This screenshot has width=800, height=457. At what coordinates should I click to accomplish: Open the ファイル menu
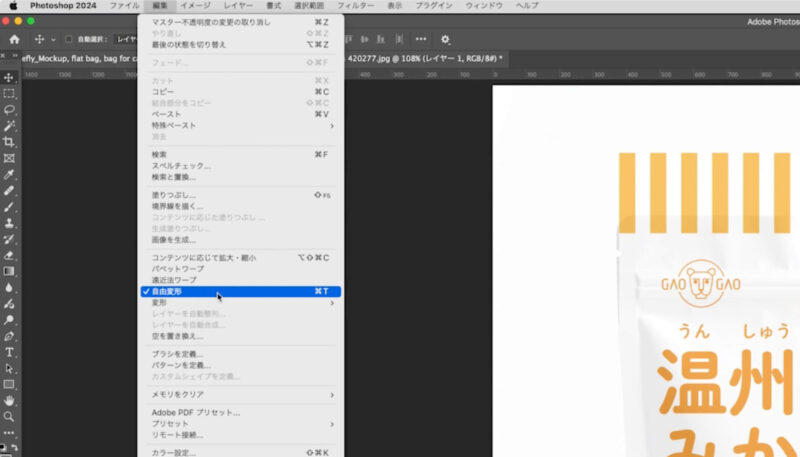(124, 6)
